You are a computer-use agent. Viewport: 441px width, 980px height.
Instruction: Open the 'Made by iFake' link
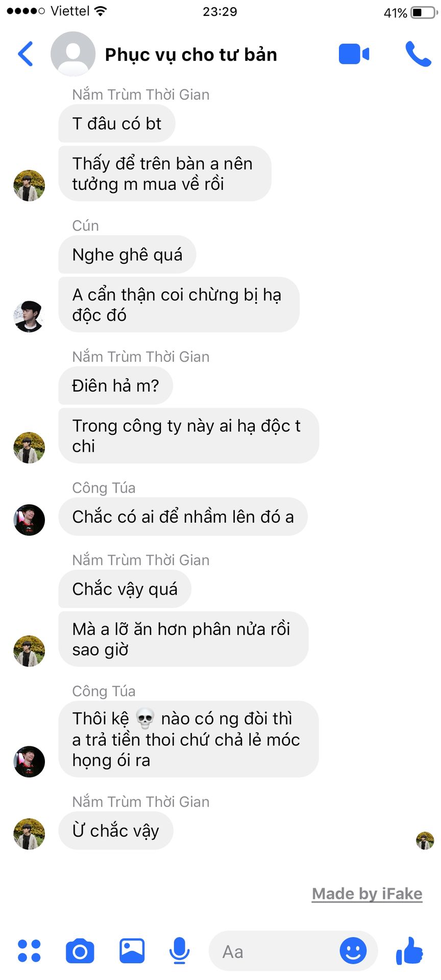pyautogui.click(x=367, y=894)
